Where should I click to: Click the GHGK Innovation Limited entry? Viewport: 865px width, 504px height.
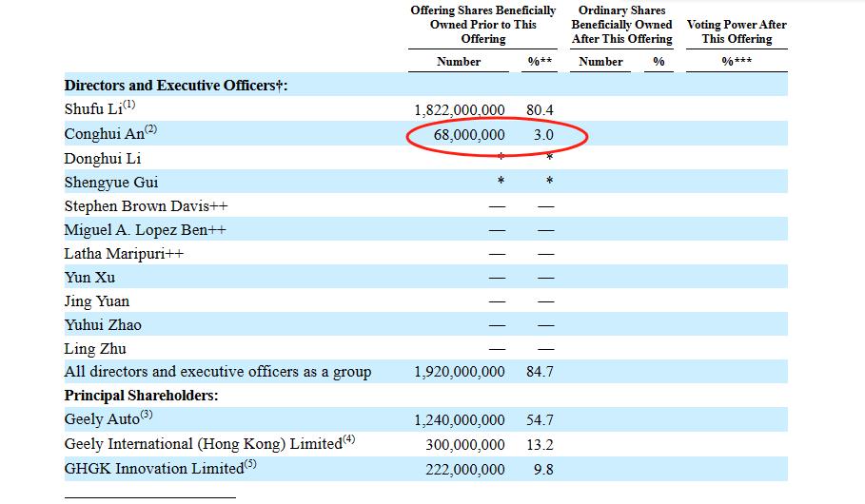coord(160,468)
